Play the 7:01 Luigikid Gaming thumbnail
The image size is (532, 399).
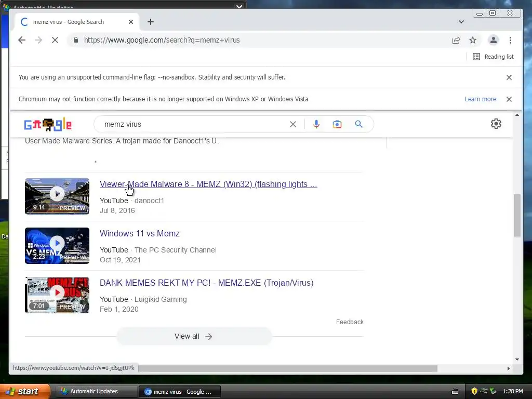point(57,295)
